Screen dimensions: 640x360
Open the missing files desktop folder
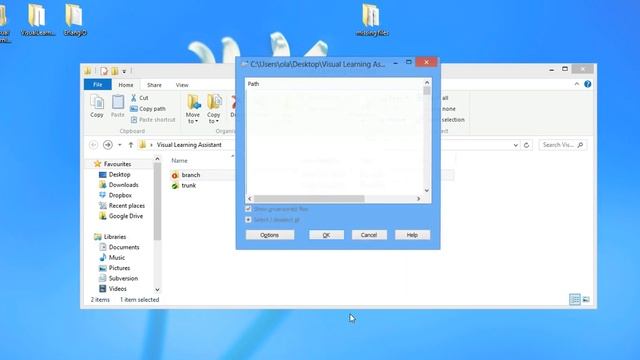coord(371,20)
